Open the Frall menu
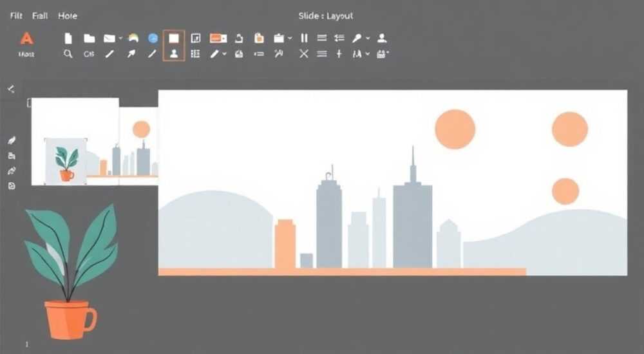The width and height of the screenshot is (644, 354). click(x=40, y=15)
